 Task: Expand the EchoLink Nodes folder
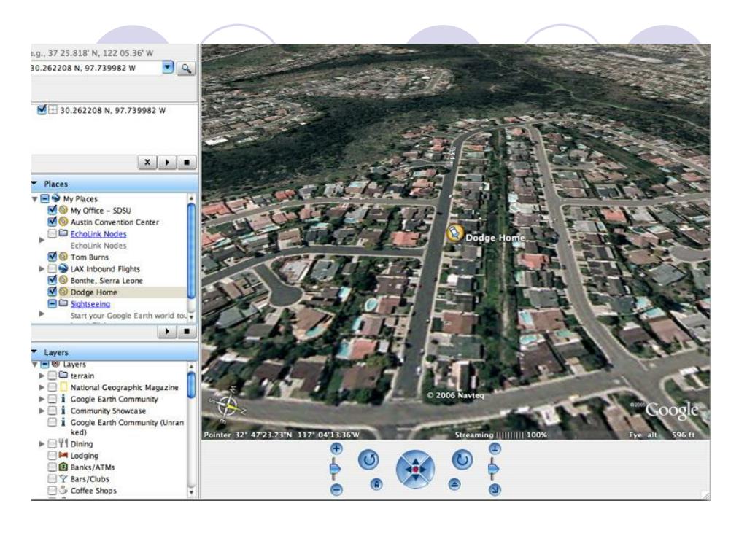(42, 239)
